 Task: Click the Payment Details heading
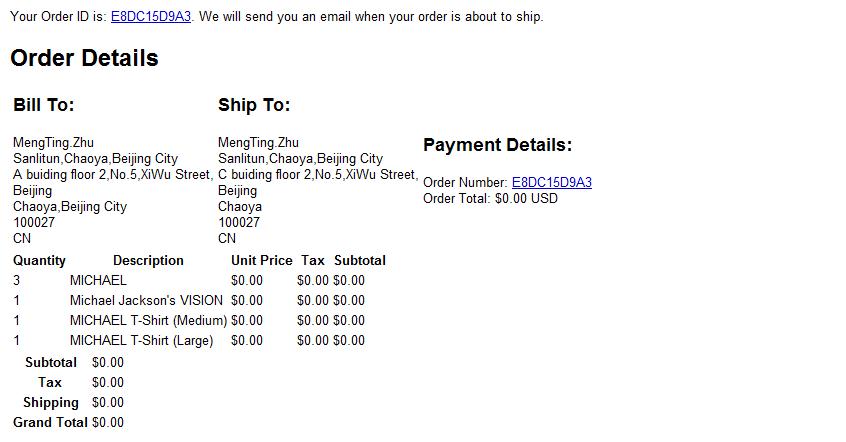click(497, 145)
